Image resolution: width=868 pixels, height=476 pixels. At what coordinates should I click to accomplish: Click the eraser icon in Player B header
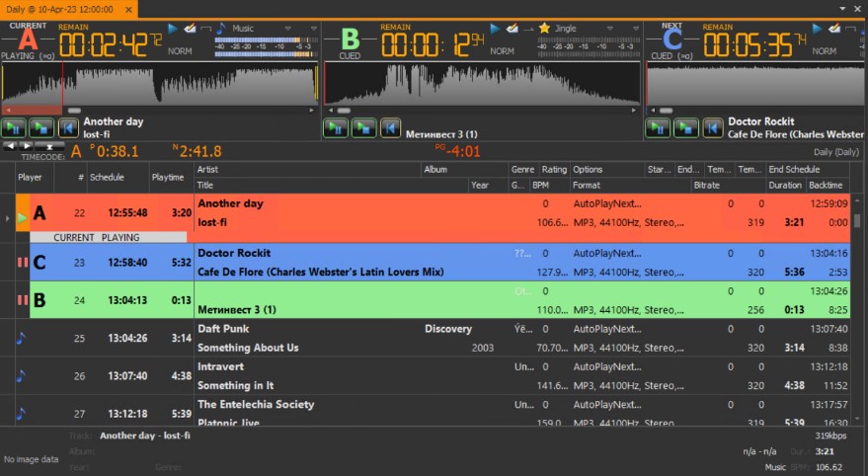click(513, 29)
